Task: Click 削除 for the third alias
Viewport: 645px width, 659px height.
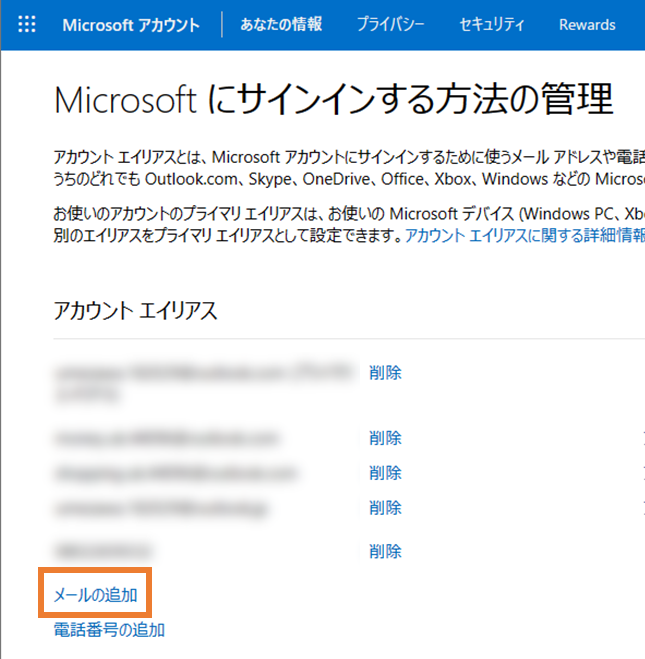Action: pos(385,473)
